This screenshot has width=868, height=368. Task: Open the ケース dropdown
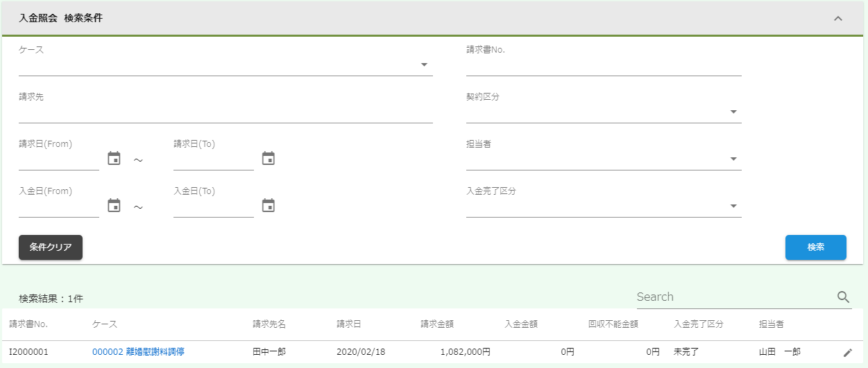[x=225, y=65]
